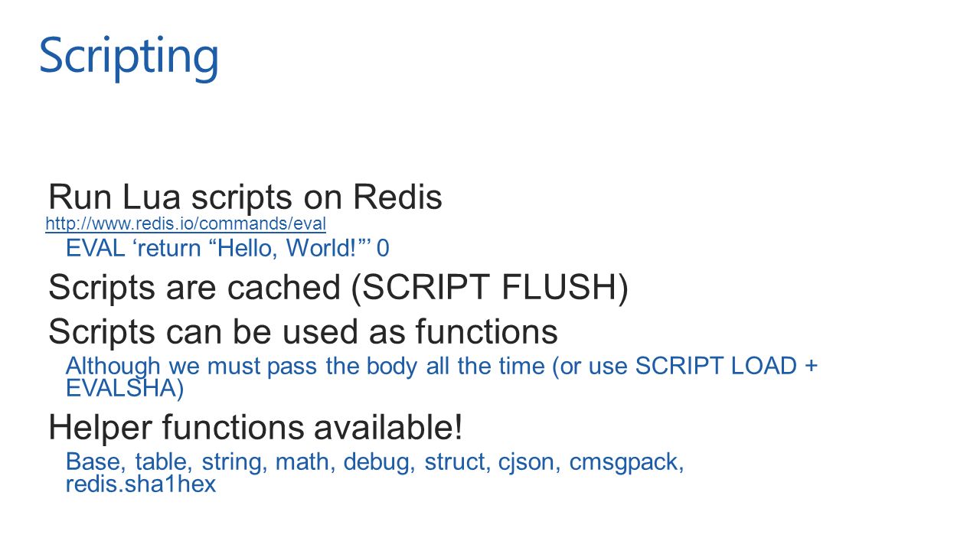Click the EVAL return Hello World example line
This screenshot has width=980, height=551.
227,248
